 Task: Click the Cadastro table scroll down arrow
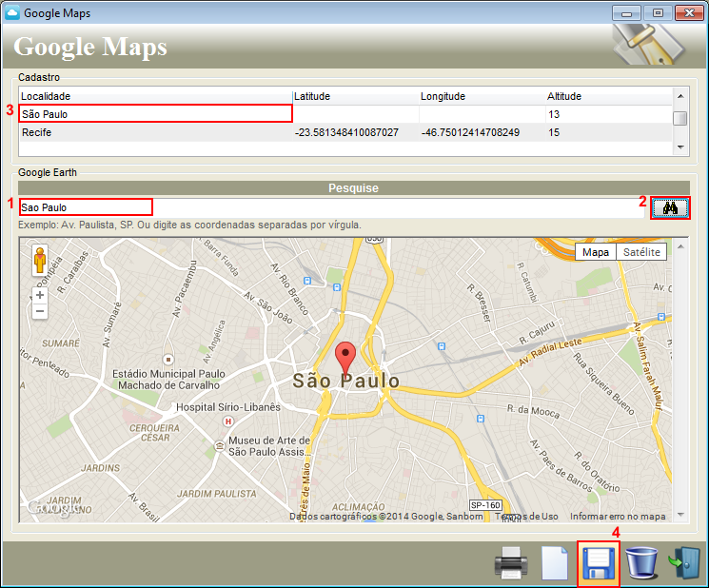(680, 147)
